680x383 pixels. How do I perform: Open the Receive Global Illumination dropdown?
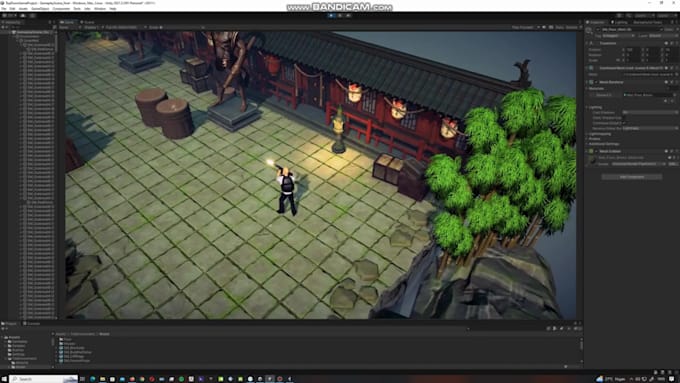650,128
